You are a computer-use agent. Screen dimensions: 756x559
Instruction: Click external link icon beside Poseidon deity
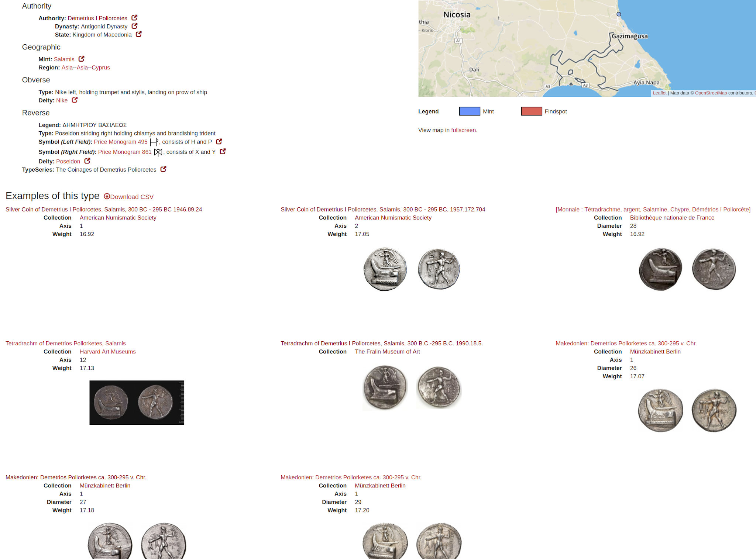87,161
